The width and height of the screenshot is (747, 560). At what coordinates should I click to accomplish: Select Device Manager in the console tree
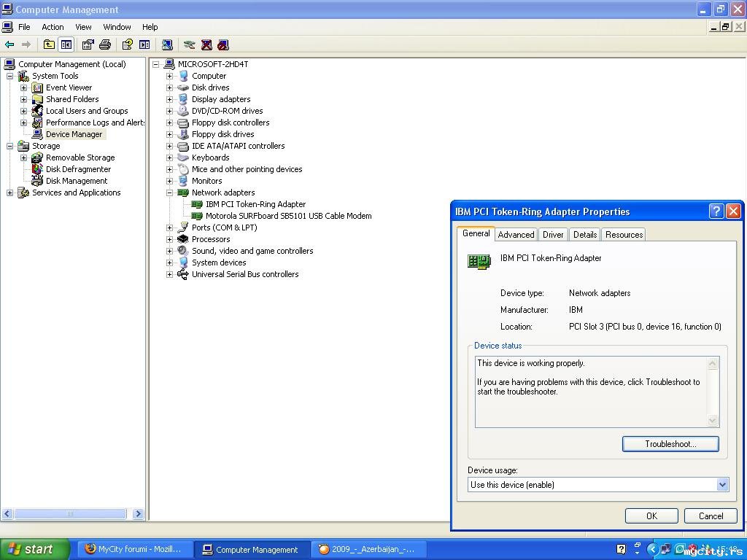(x=74, y=134)
